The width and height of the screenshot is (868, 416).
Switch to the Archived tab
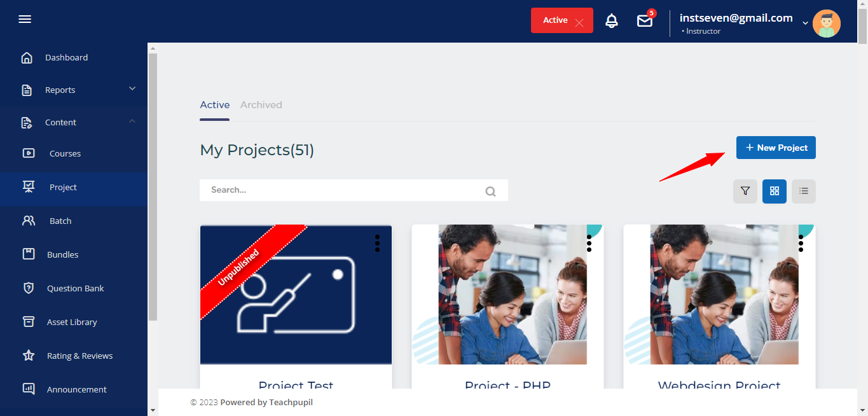[261, 105]
